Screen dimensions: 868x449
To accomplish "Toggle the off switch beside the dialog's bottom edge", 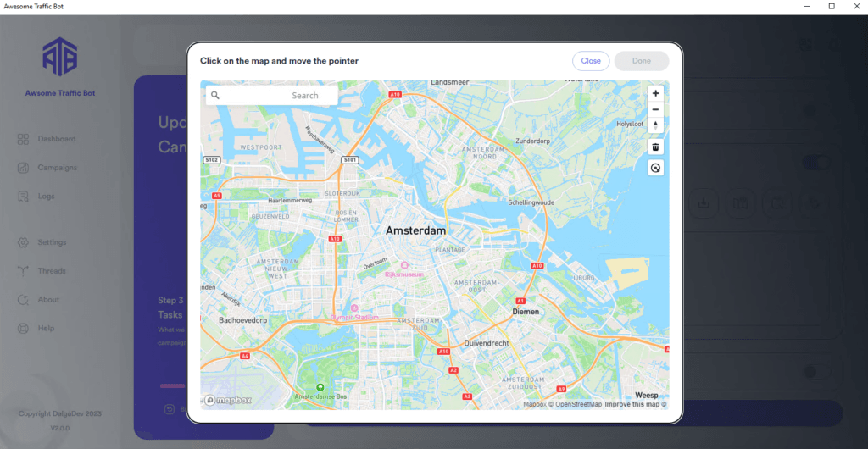I will click(x=817, y=372).
